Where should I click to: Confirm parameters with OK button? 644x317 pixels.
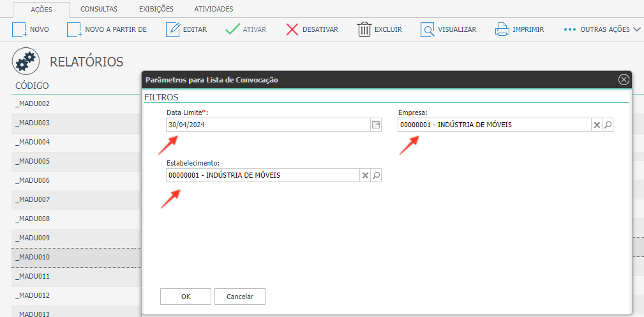click(x=186, y=297)
